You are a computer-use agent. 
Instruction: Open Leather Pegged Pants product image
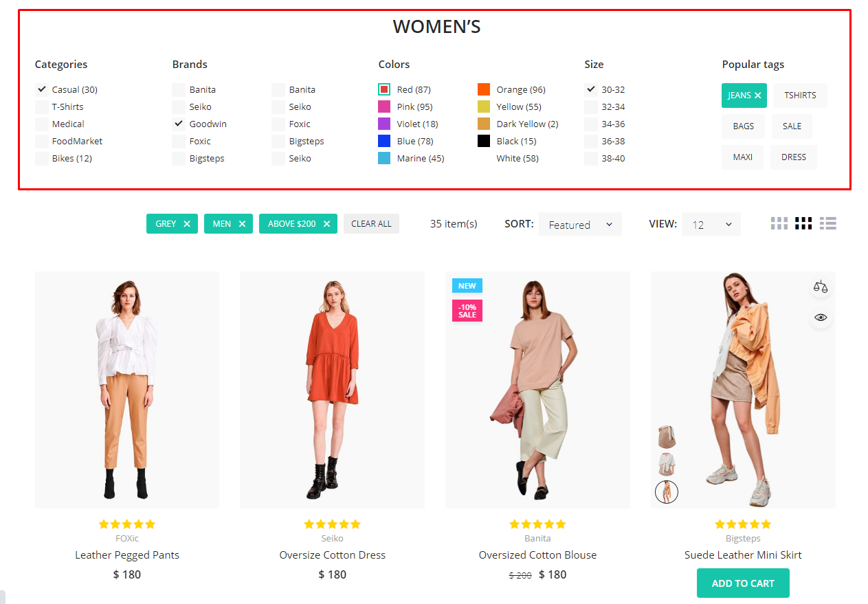pos(127,390)
